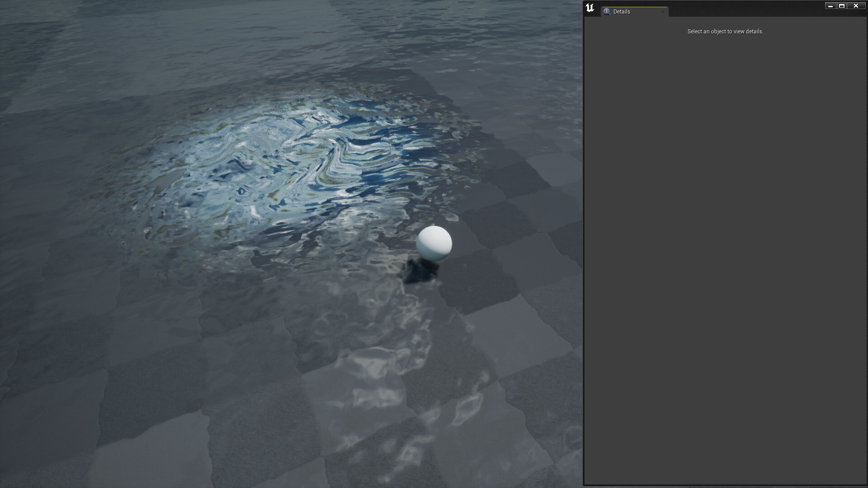Click the minimize window icon
The image size is (868, 488).
[x=830, y=6]
